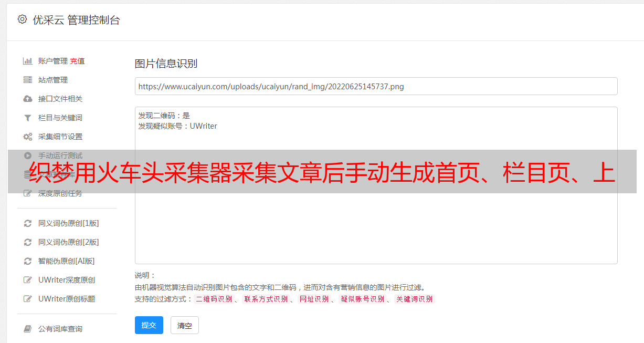Click the edit icon beside 深度原创任务
644x343 pixels.
28,193
